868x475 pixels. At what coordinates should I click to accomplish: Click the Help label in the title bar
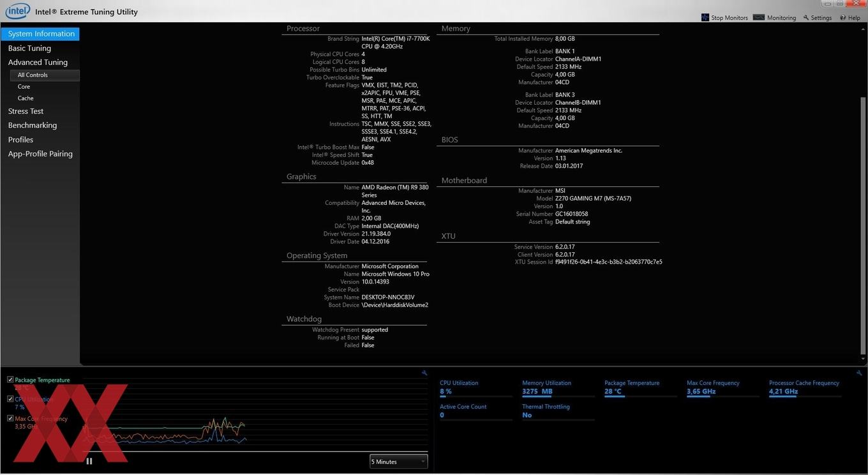pos(854,18)
